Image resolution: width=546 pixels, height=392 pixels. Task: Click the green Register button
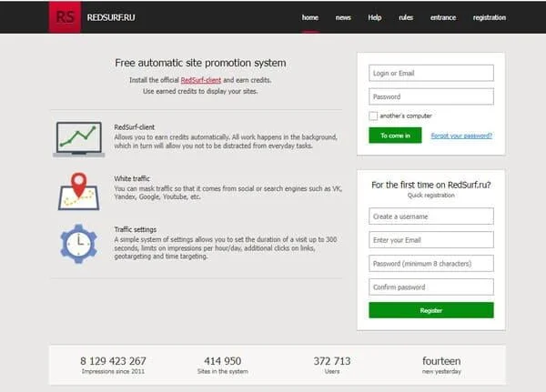point(431,310)
